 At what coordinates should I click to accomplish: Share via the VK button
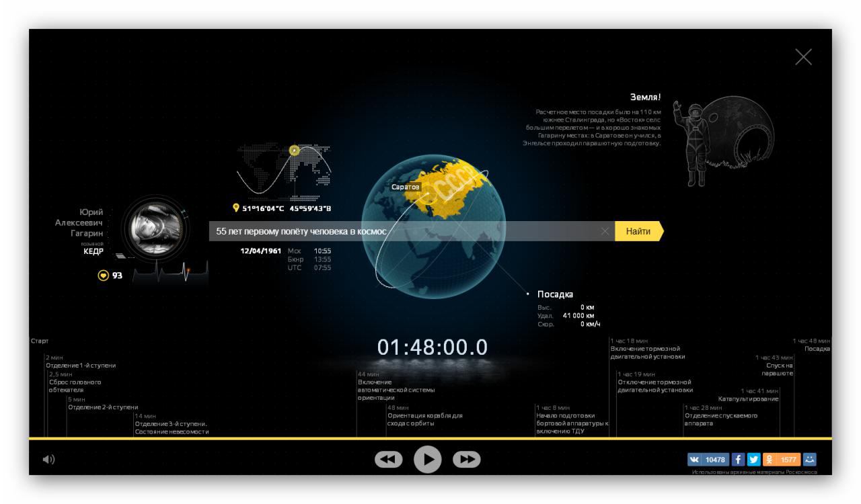pyautogui.click(x=708, y=460)
